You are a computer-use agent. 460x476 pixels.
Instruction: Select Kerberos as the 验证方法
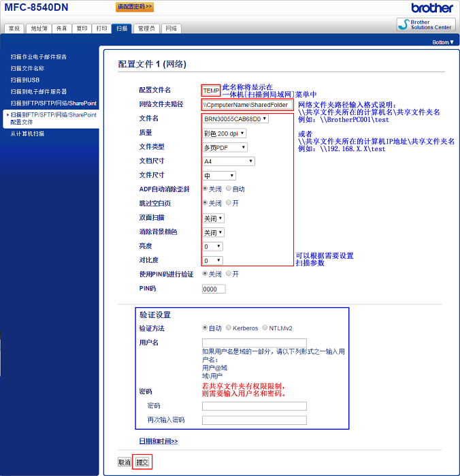point(229,328)
